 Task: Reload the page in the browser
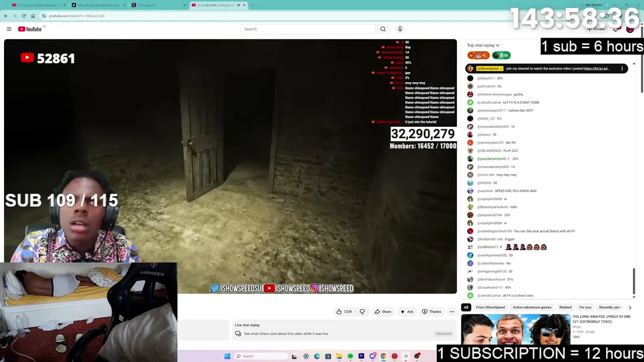(x=24, y=16)
